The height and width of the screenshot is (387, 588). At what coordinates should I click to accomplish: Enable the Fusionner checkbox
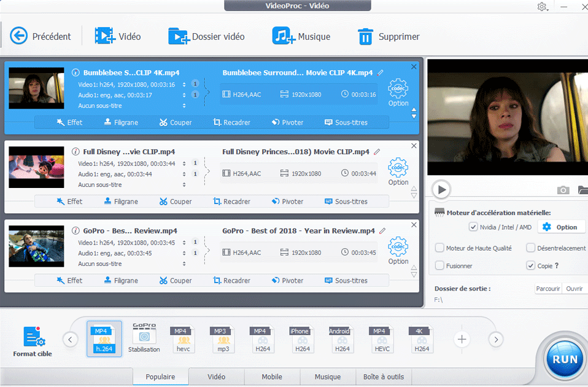point(439,266)
